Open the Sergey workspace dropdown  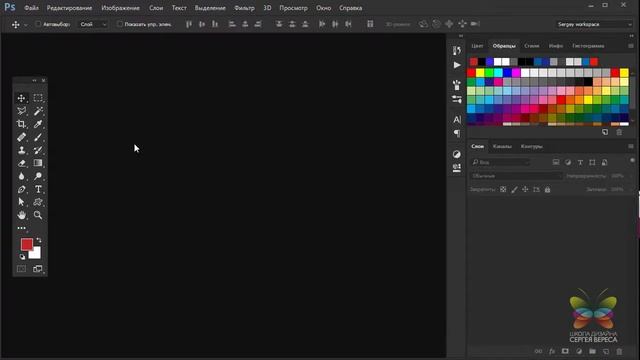594,24
